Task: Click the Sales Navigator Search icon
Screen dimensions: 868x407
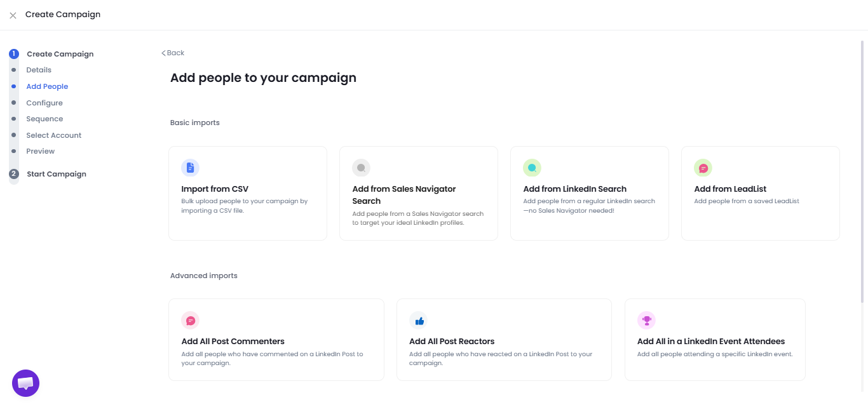Action: (x=361, y=167)
